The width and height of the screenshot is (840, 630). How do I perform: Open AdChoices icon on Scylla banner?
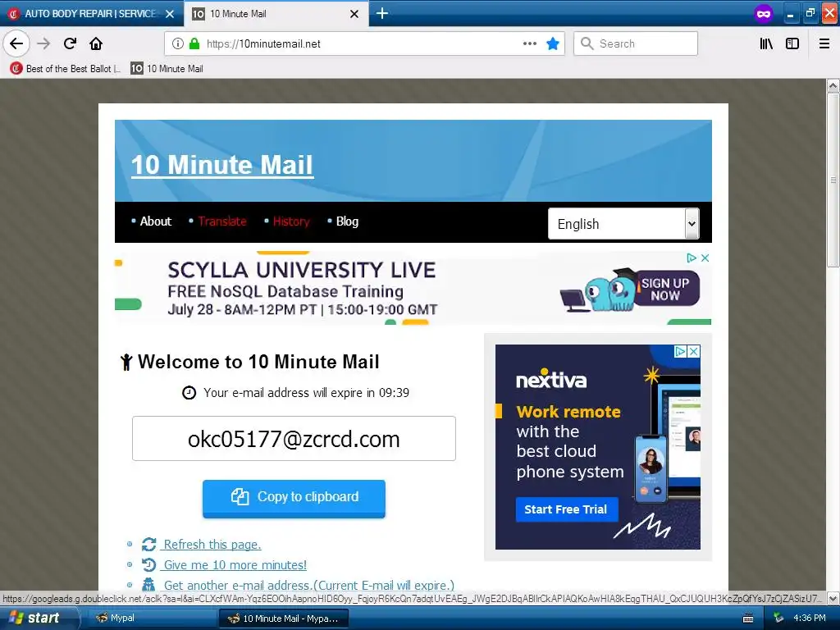[x=692, y=258]
